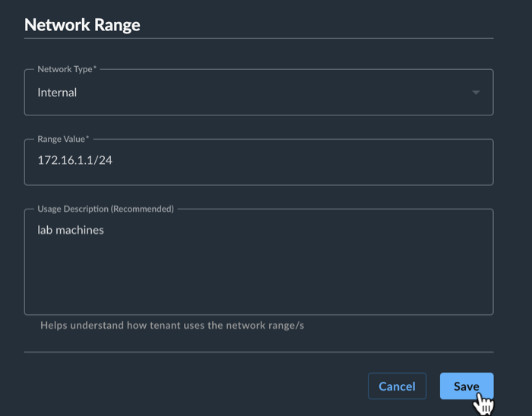Click empty area inside Network Type box
The width and height of the screenshot is (532, 416).
(x=271, y=93)
